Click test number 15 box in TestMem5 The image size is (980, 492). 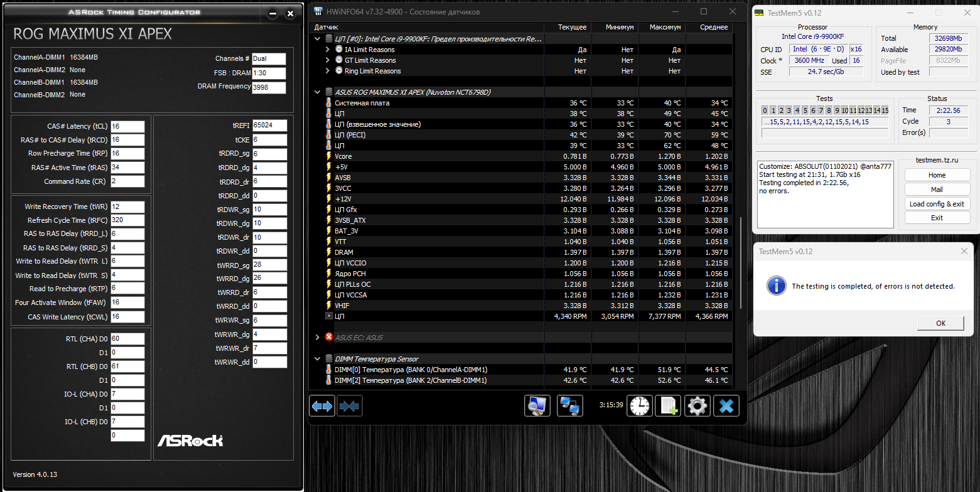[885, 110]
